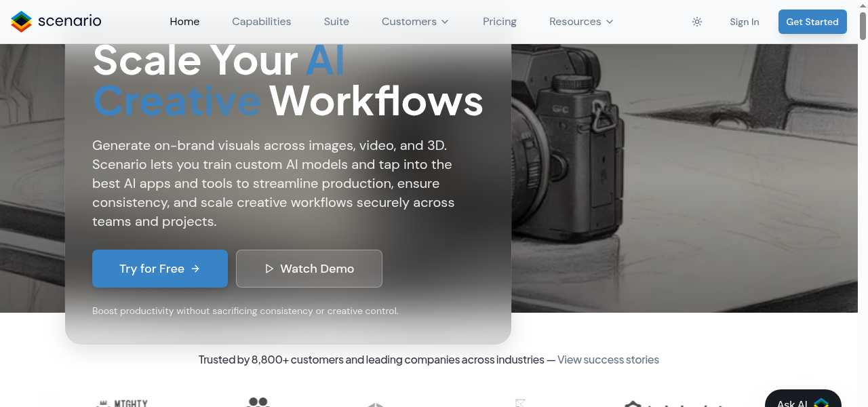The width and height of the screenshot is (868, 407).
Task: Click the Get Started button
Action: point(812,22)
